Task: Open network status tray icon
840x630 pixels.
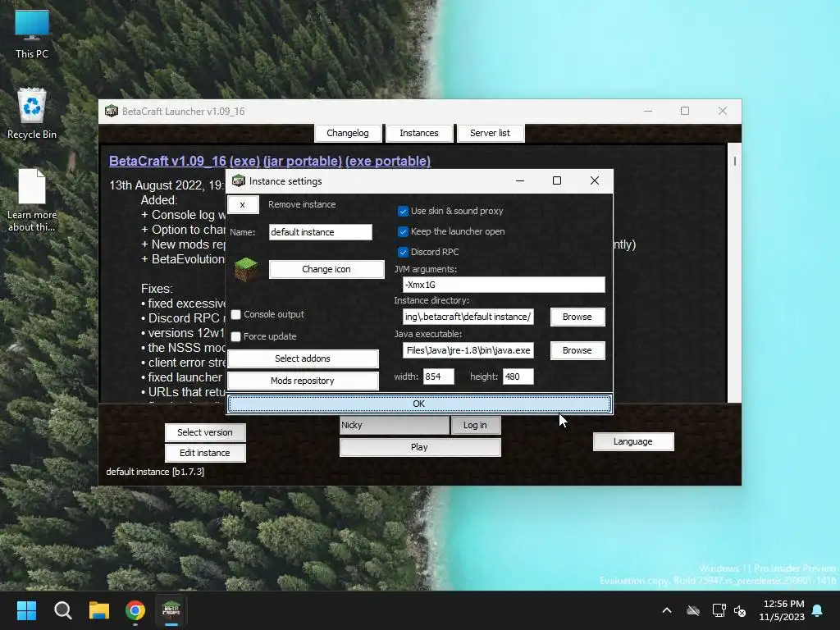Action: 719,610
